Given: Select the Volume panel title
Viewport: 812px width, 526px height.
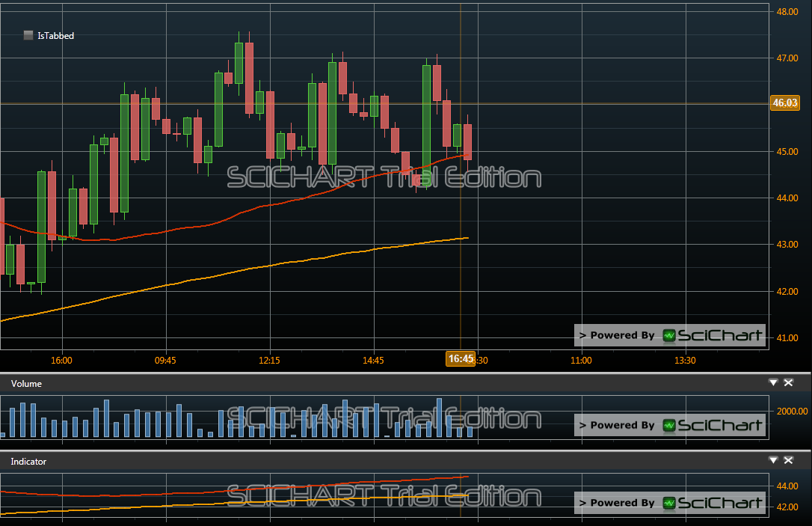Looking at the screenshot, I should [x=26, y=384].
